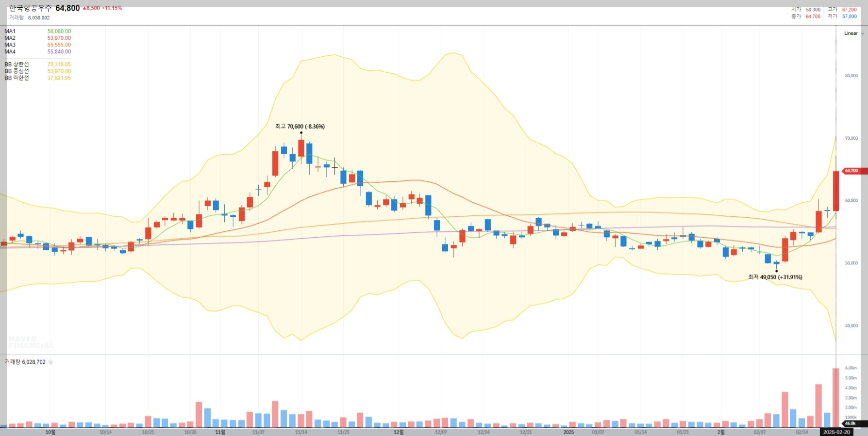Viewport: 868px width, 436px height.
Task: Click the BB 중심선 legend row
Action: (37, 71)
